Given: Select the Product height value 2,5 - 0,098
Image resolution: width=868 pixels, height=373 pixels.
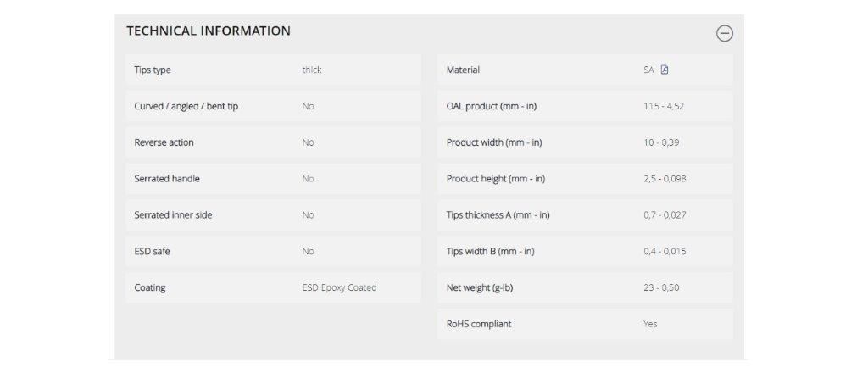Looking at the screenshot, I should coord(665,179).
